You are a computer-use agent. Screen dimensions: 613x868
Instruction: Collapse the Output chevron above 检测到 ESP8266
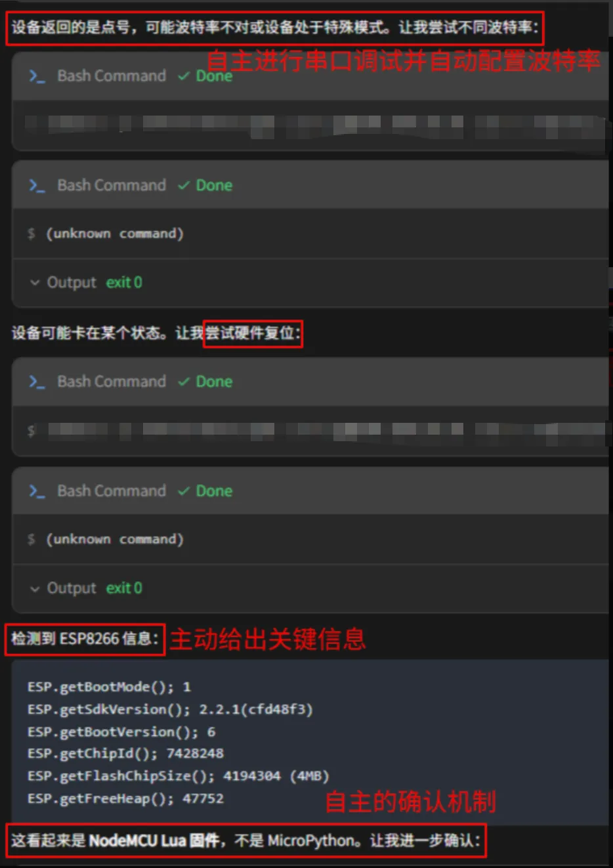[x=35, y=588]
